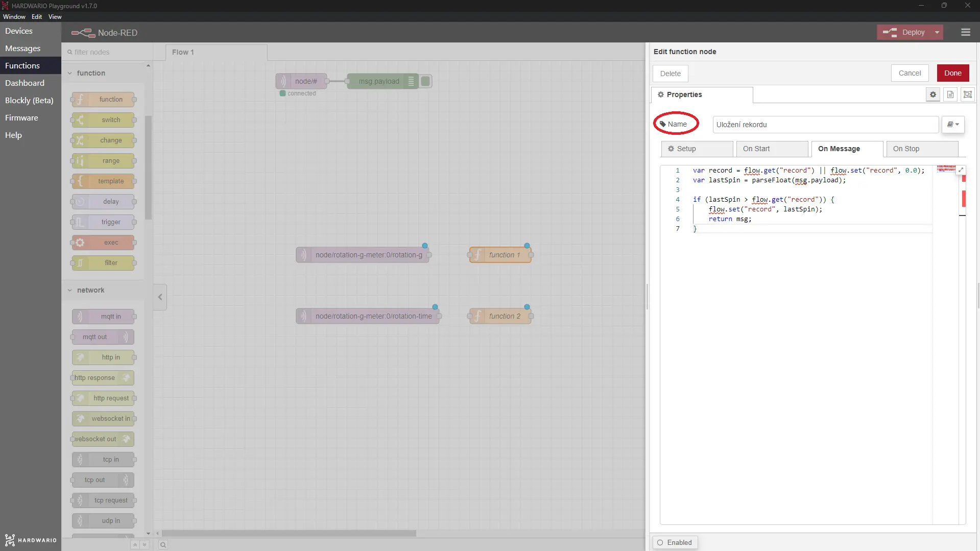The width and height of the screenshot is (980, 551).
Task: Click the Name input field
Action: tap(825, 125)
